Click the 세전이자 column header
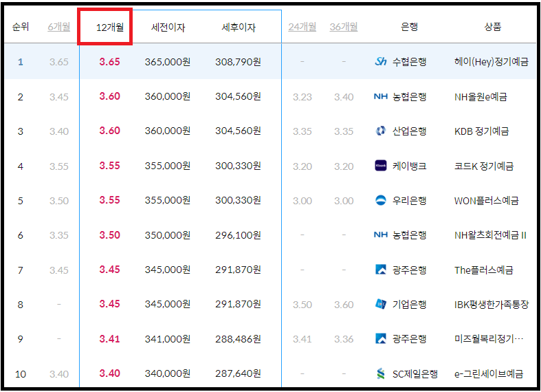The width and height of the screenshot is (541, 392). click(x=168, y=28)
